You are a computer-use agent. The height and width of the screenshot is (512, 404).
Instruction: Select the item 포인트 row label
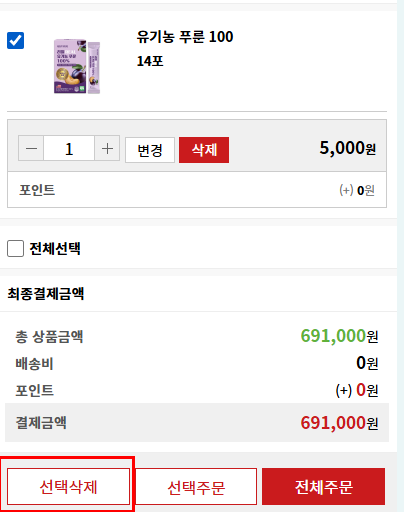coord(37,190)
